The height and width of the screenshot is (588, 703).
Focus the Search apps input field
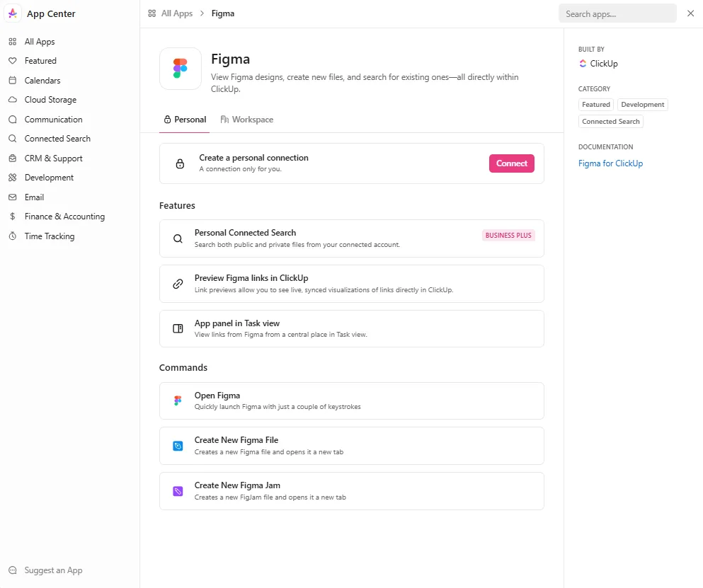[x=617, y=14]
